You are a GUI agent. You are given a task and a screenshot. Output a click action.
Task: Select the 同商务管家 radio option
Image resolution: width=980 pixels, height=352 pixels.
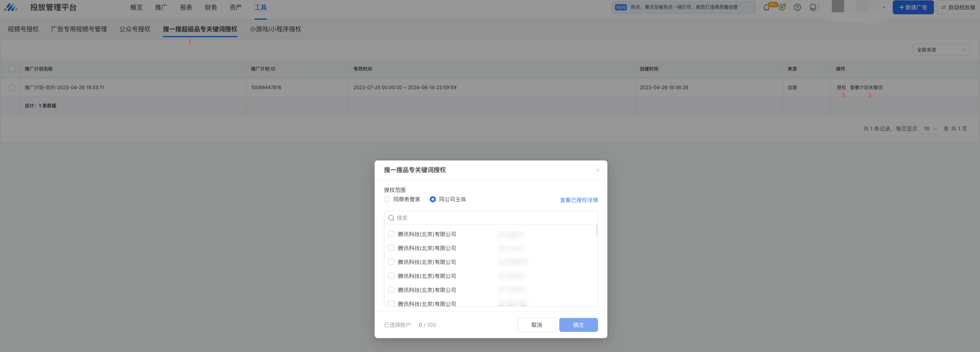pyautogui.click(x=387, y=199)
